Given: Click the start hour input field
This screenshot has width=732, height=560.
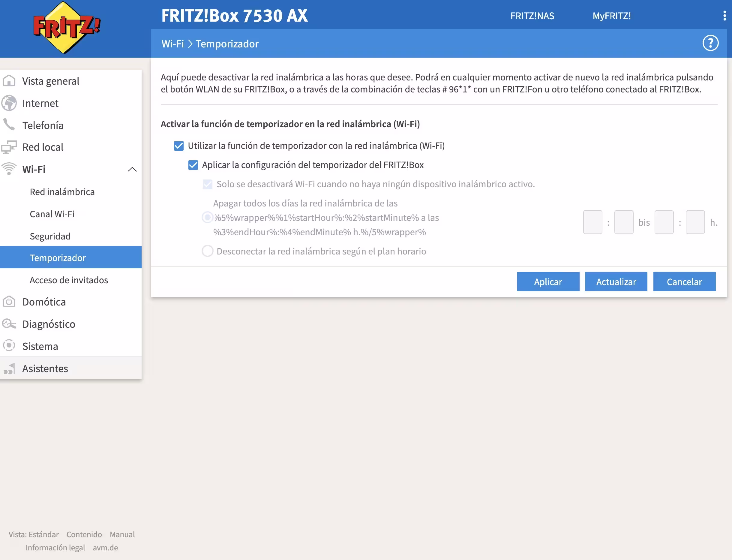Looking at the screenshot, I should [x=592, y=222].
